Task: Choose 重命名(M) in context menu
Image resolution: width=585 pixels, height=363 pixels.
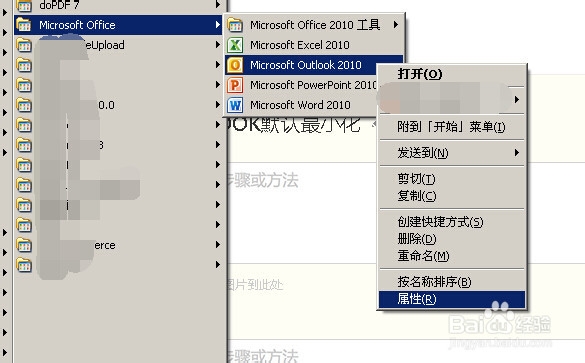Action: coord(452,256)
